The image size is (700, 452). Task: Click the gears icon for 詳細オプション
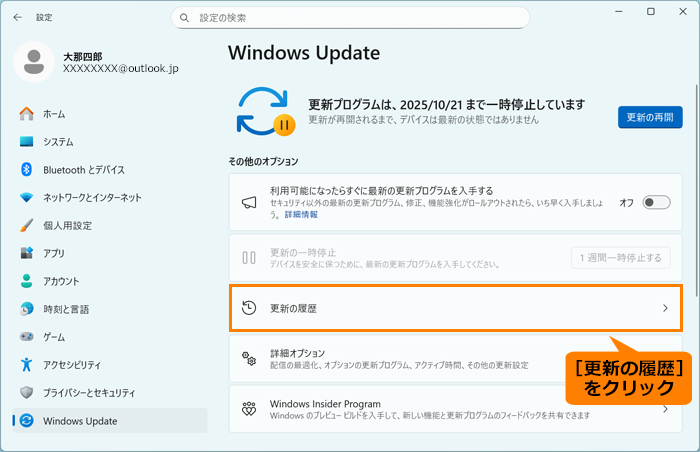[249, 358]
